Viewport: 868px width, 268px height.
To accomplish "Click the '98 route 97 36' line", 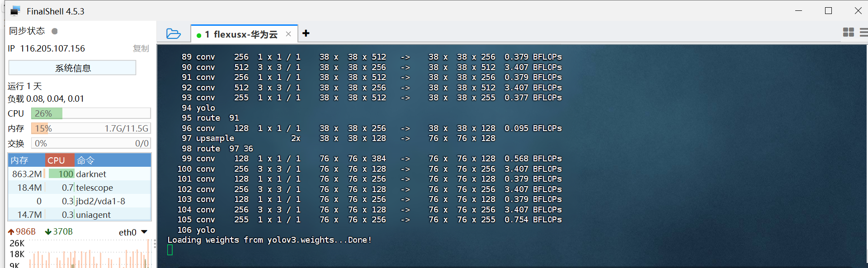I will 217,149.
